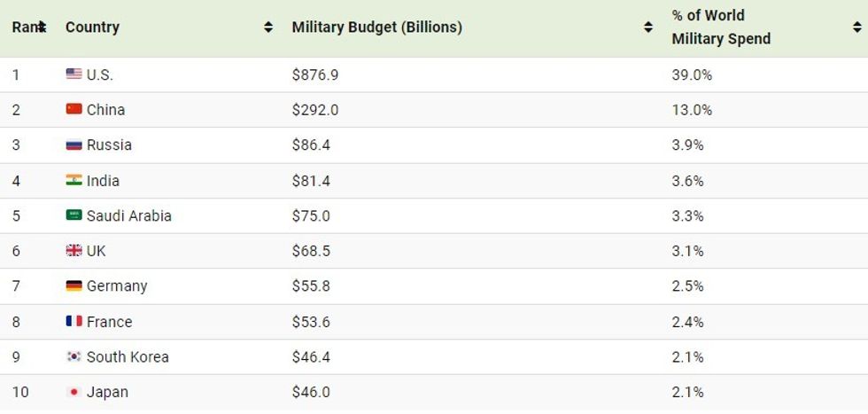Viewport: 868px width, 414px height.
Task: Click the U.S. flag icon
Action: tap(74, 74)
